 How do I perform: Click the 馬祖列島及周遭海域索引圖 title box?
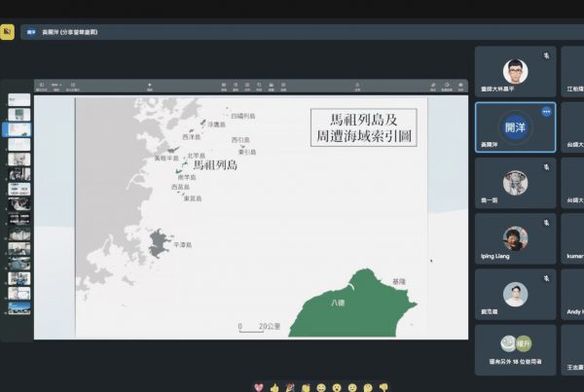click(363, 127)
